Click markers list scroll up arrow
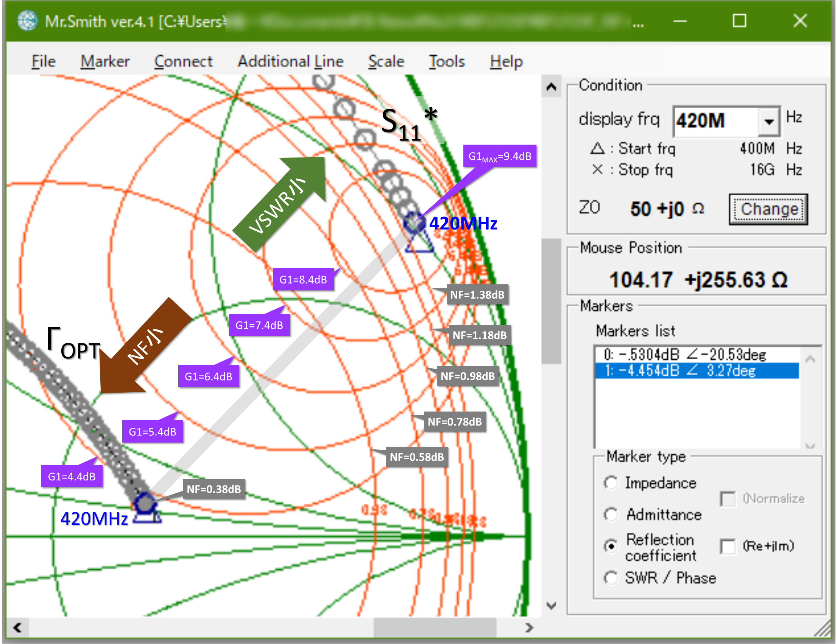This screenshot has height=644, width=837. (810, 359)
